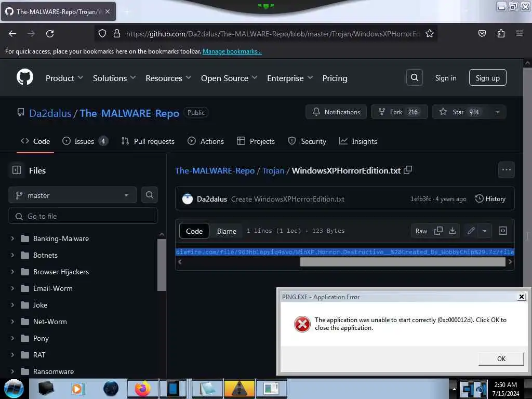Switch to the Actions tab

[x=206, y=141]
